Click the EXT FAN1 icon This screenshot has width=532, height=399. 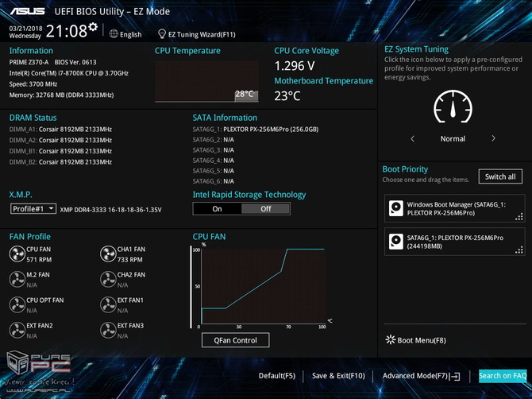[108, 305]
